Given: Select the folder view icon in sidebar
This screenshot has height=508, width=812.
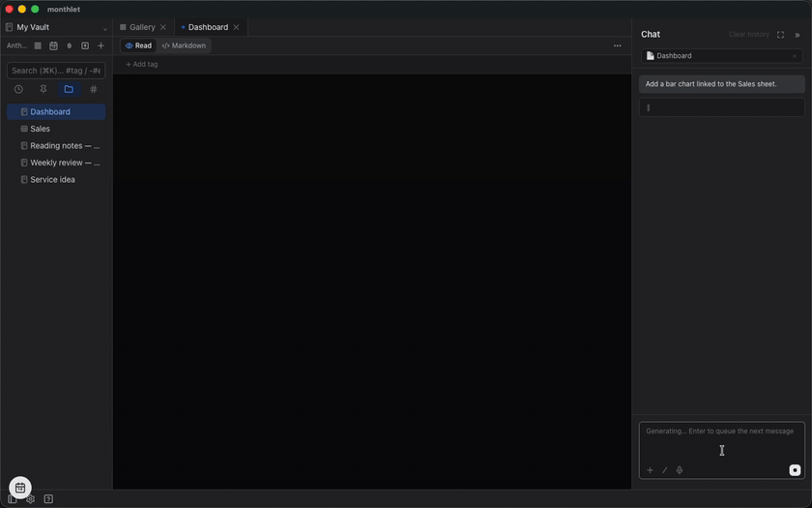Looking at the screenshot, I should coord(69,89).
